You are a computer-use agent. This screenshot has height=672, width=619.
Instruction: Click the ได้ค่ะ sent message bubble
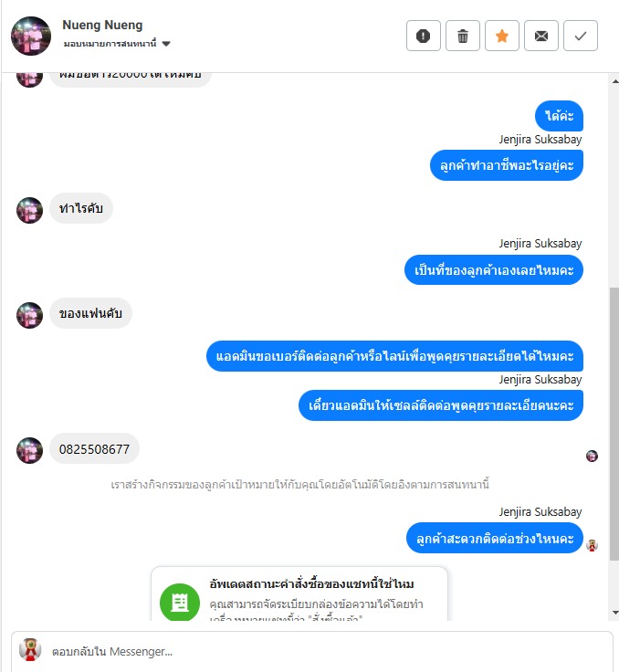pos(559,116)
